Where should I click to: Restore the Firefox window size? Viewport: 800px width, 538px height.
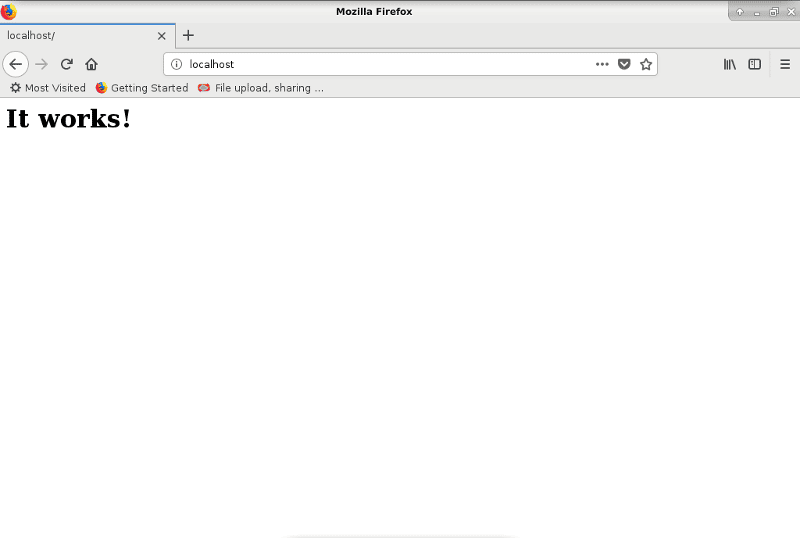(774, 12)
